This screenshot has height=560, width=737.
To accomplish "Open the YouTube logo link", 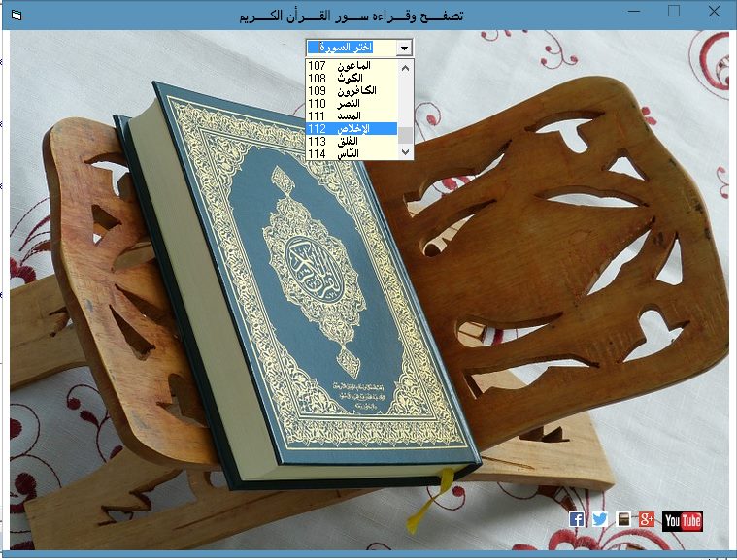I will pyautogui.click(x=683, y=521).
